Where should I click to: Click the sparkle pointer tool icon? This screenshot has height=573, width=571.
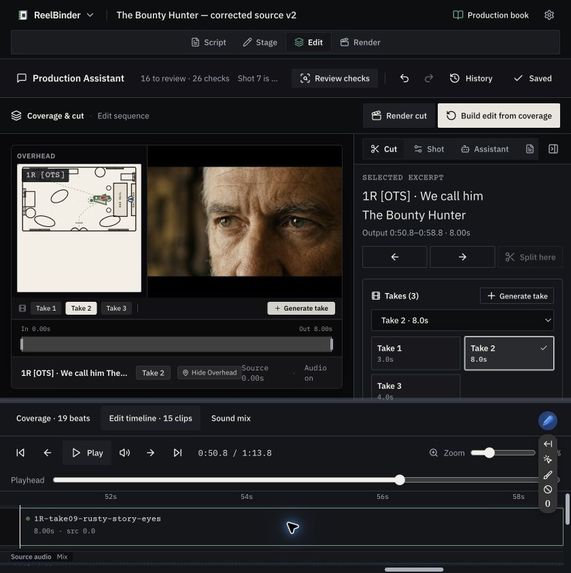pos(548,459)
